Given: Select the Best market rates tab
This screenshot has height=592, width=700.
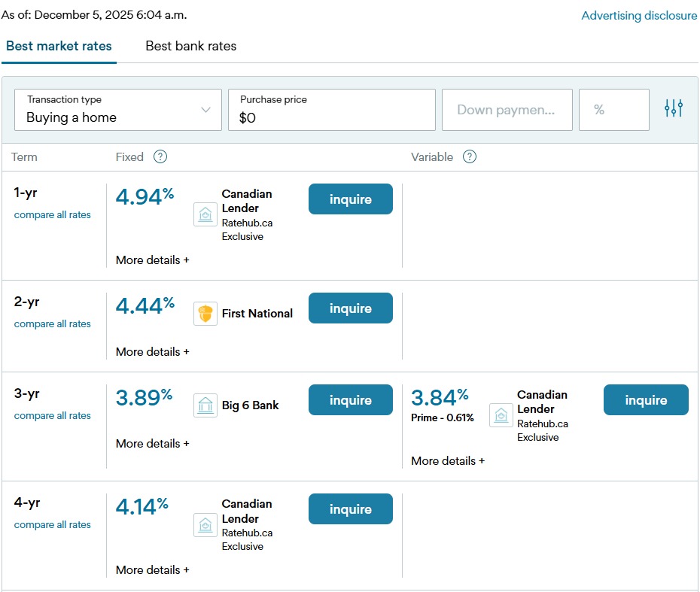Looking at the screenshot, I should click(59, 47).
